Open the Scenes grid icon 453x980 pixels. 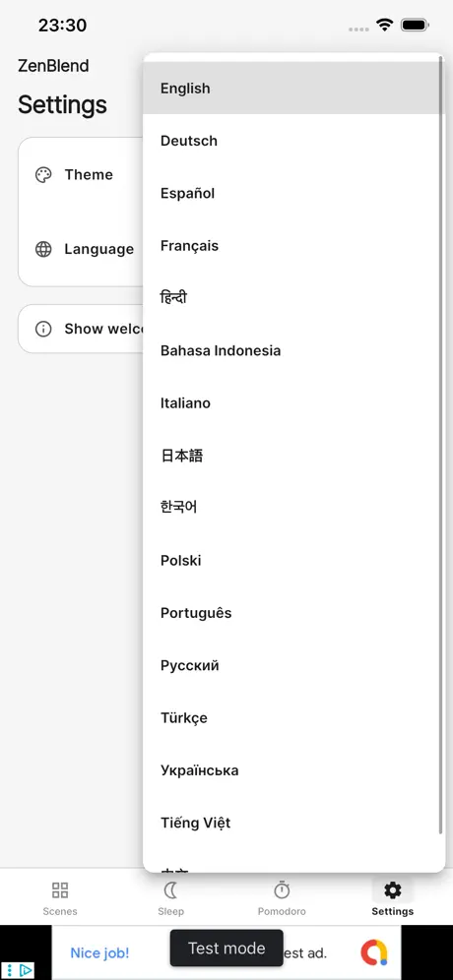click(60, 890)
